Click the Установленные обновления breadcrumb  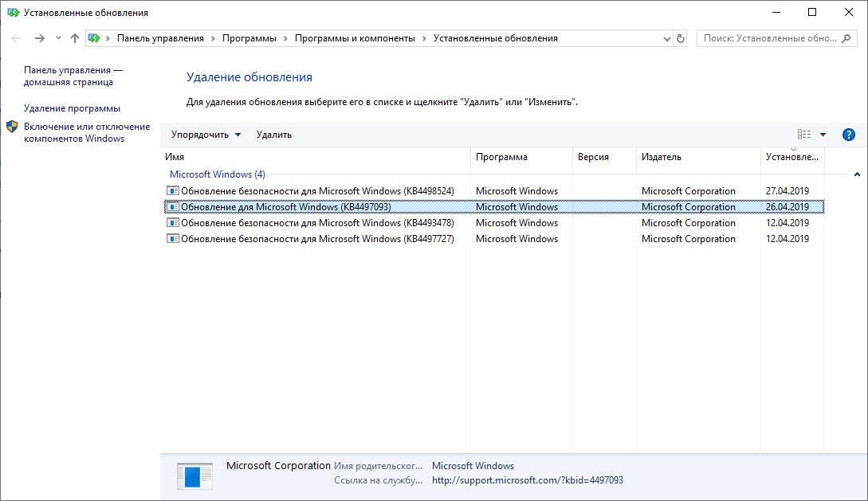(x=496, y=38)
